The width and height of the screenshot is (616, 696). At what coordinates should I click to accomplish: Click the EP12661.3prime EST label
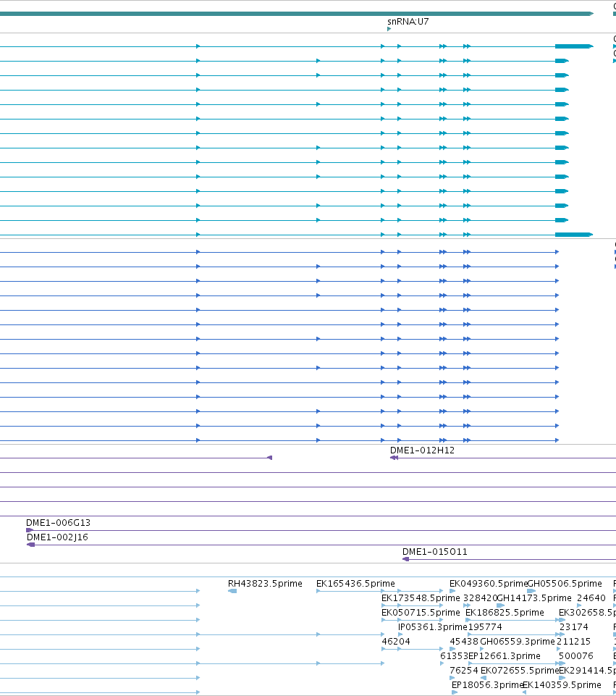click(x=505, y=655)
